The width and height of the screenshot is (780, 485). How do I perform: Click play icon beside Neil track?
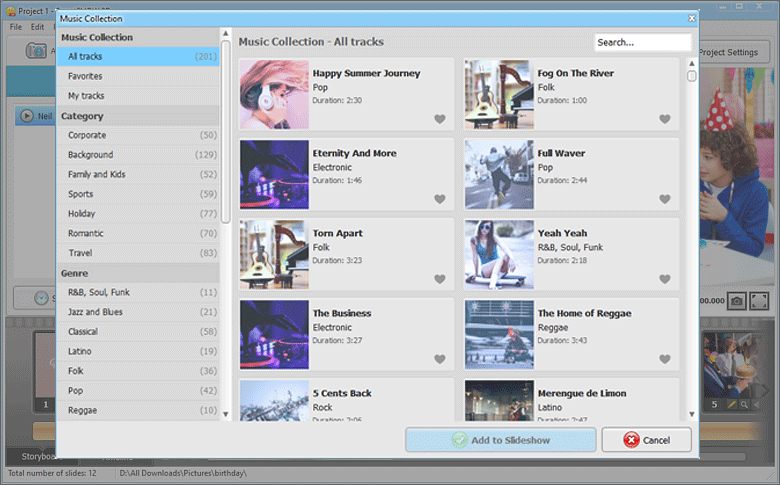pyautogui.click(x=27, y=116)
